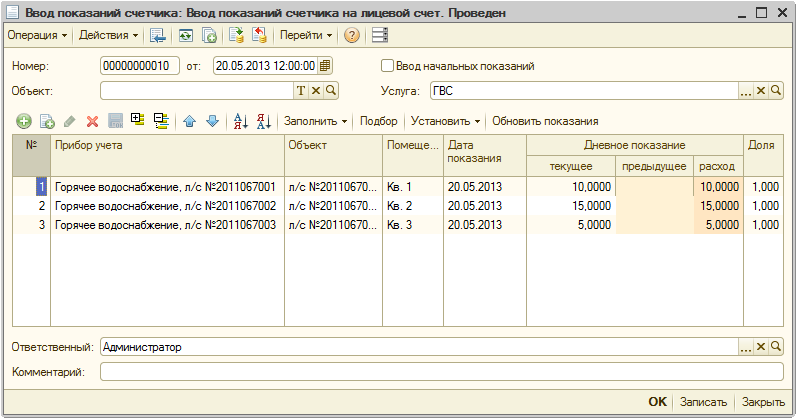796x418 pixels.
Task: Select row 3 Горячее водоснабжение №2011067003
Action: (x=398, y=224)
